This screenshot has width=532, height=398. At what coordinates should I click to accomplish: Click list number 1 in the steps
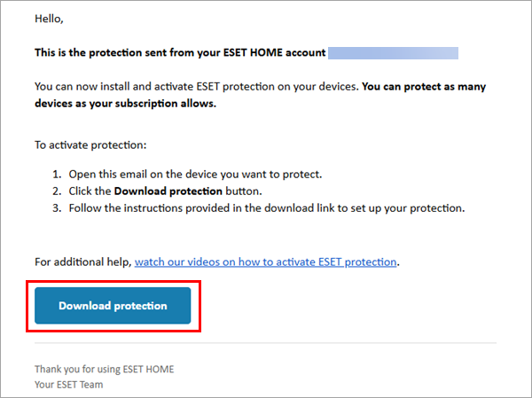[57, 173]
